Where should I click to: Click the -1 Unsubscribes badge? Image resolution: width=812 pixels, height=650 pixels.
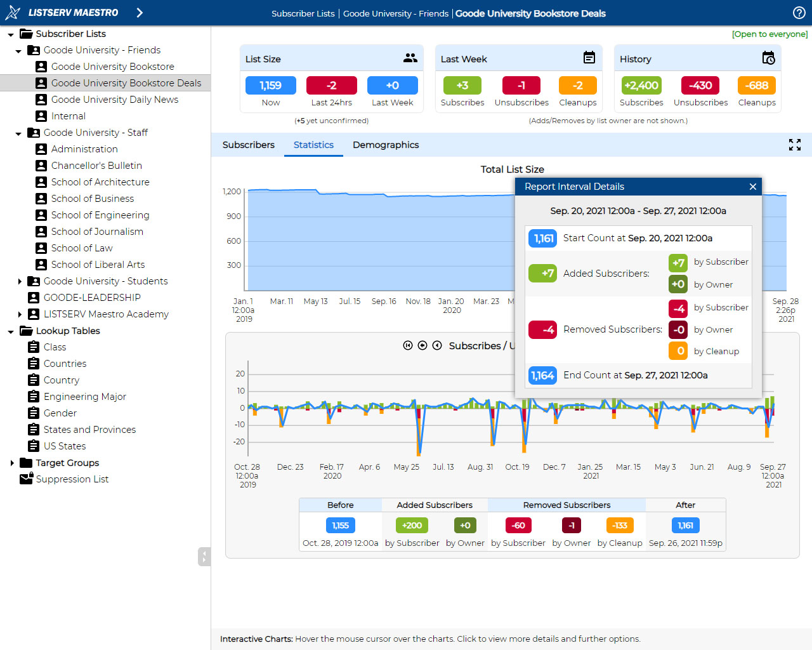(x=521, y=85)
